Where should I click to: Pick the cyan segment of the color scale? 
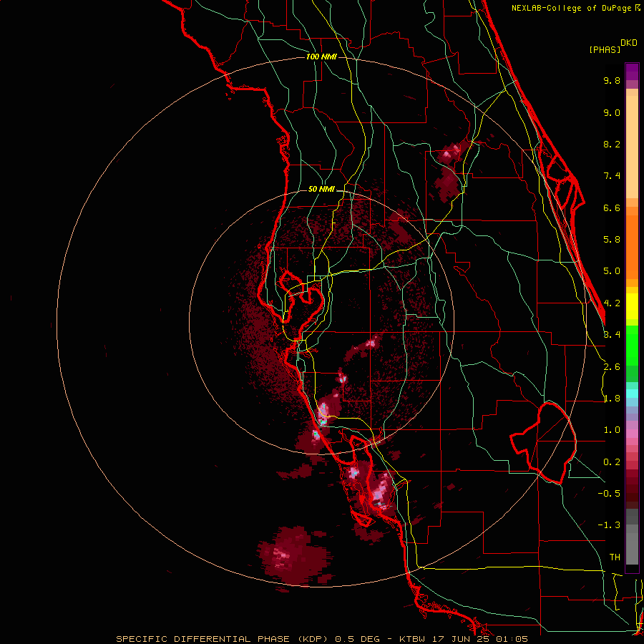point(632,394)
